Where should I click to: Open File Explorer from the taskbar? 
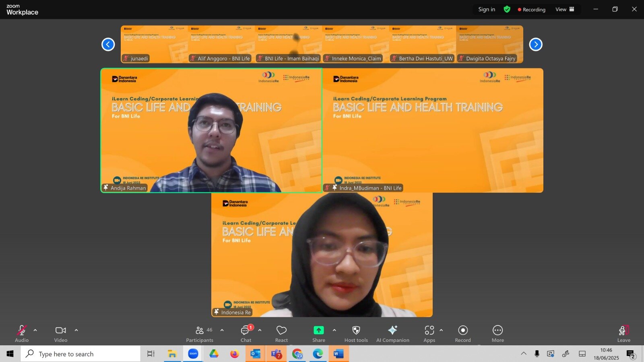(172, 354)
